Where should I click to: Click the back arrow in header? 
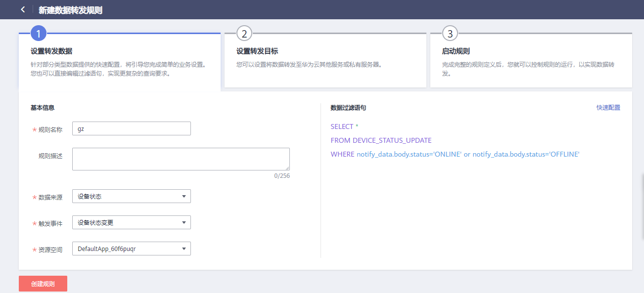coord(23,9)
